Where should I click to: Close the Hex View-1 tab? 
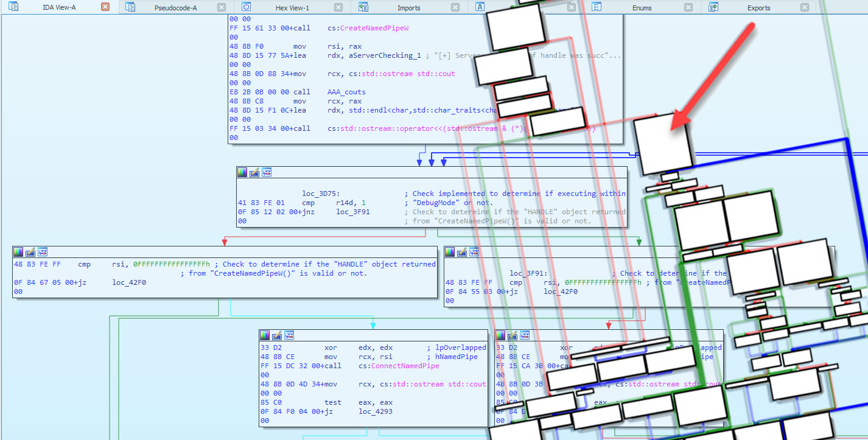point(338,7)
